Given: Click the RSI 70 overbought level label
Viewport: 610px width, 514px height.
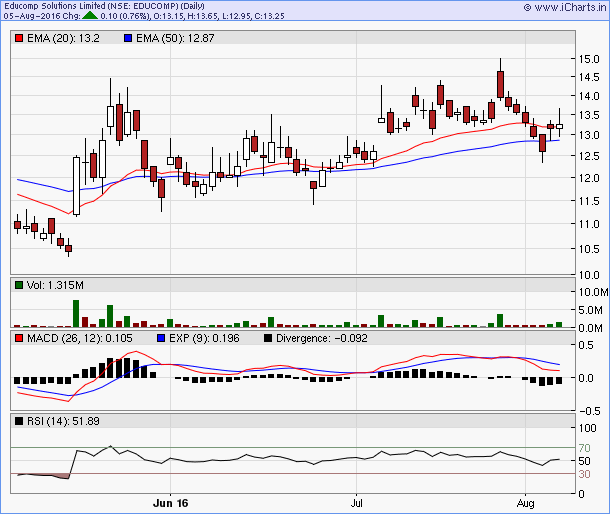Looking at the screenshot, I should 584,448.
